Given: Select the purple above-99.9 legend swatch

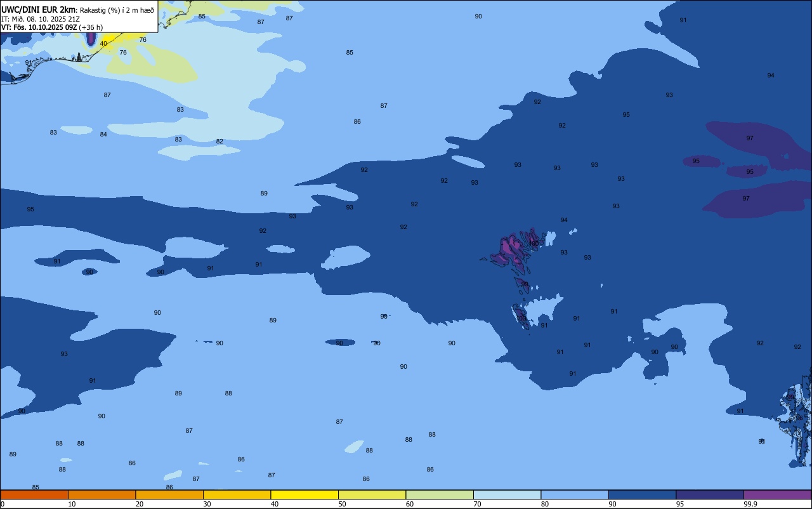Looking at the screenshot, I should point(778,494).
